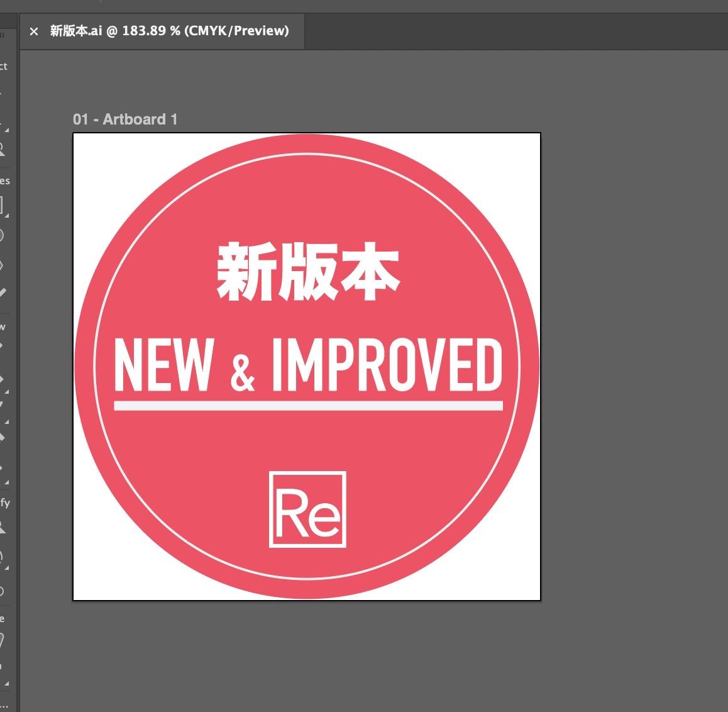This screenshot has height=712, width=728.
Task: Click the letter R in Re logo
Action: tap(291, 515)
